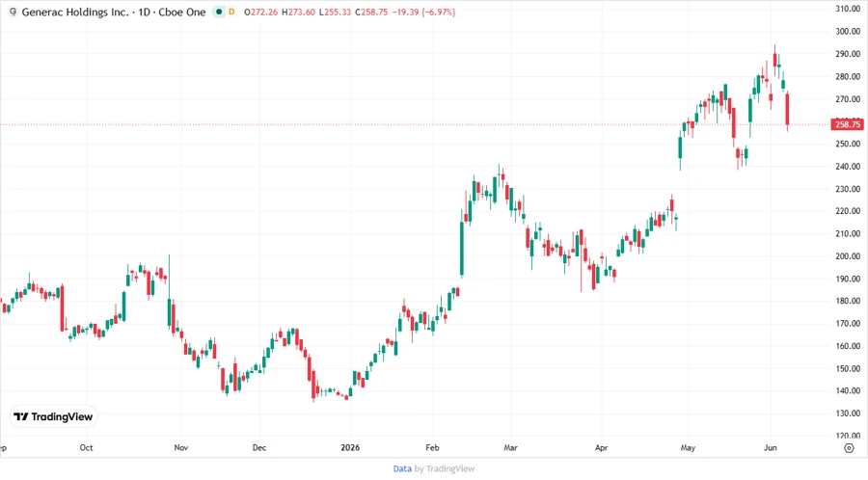
Task: Click the Dec label on time axis
Action: click(259, 447)
